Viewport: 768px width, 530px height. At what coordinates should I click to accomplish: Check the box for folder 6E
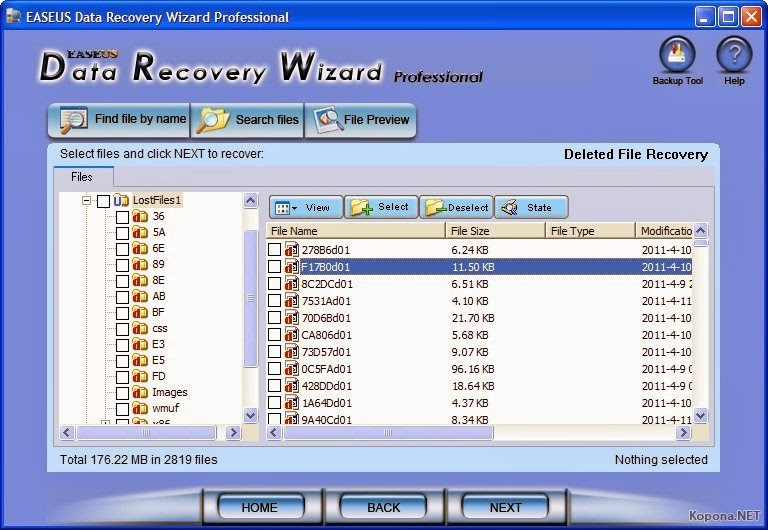(x=122, y=249)
